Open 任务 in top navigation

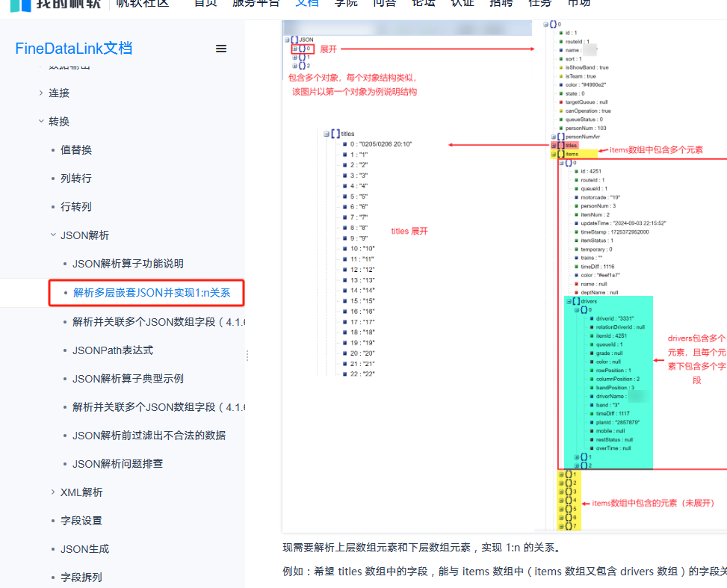pyautogui.click(x=540, y=3)
